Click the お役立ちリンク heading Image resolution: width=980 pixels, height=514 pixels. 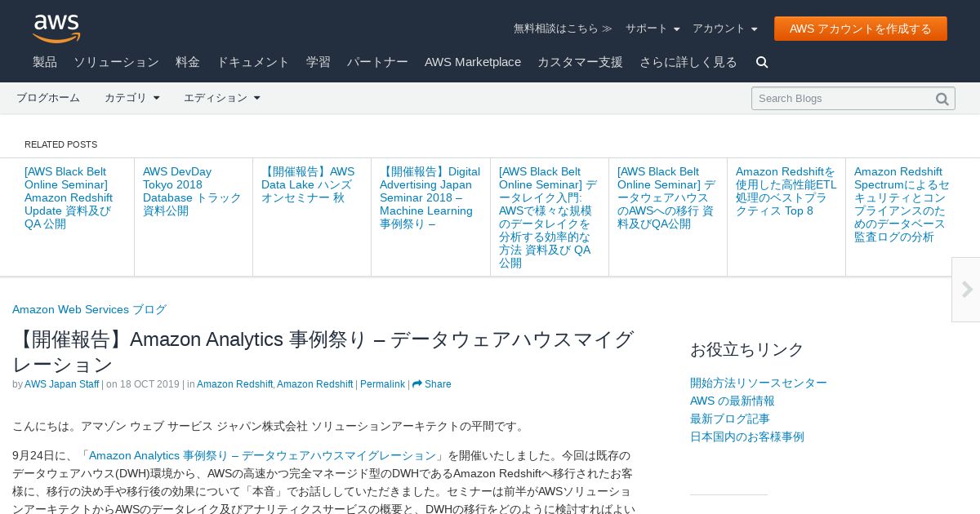click(747, 349)
